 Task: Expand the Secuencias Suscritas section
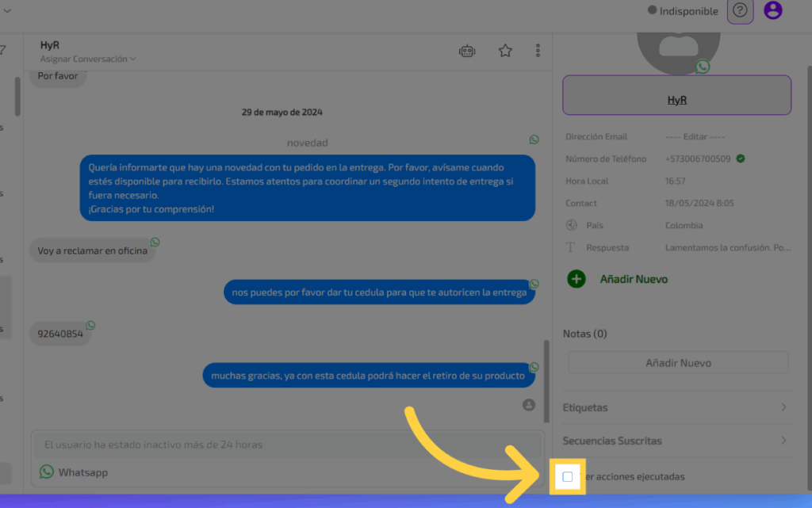coord(676,441)
